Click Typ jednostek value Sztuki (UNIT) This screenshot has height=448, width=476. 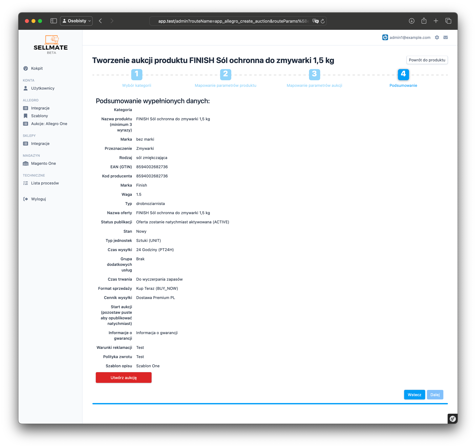click(148, 241)
